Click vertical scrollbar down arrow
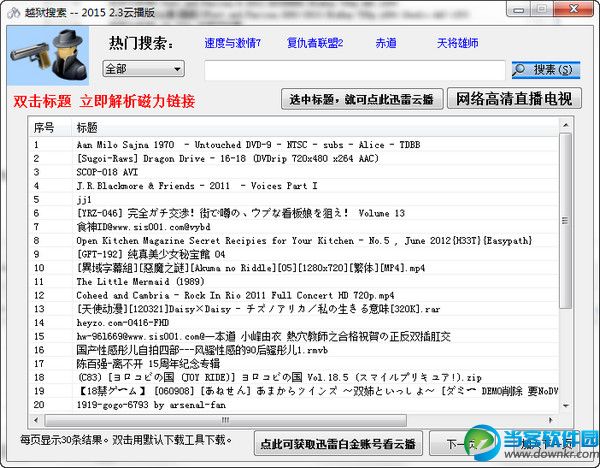Screen dimensions: 600x468 (566, 406)
